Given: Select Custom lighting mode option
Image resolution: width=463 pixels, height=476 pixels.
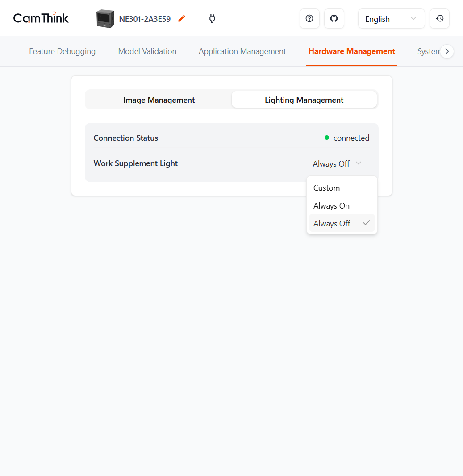Looking at the screenshot, I should click(x=327, y=188).
